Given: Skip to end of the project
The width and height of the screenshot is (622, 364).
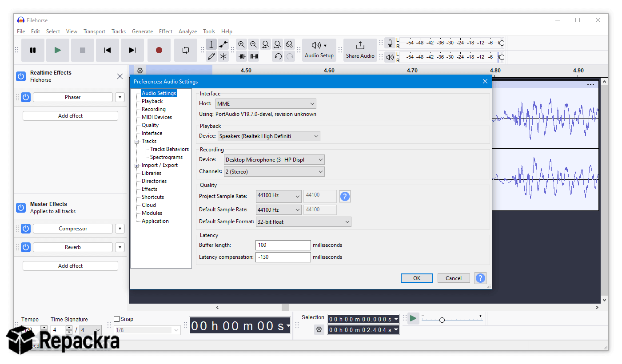Looking at the screenshot, I should pos(132,50).
